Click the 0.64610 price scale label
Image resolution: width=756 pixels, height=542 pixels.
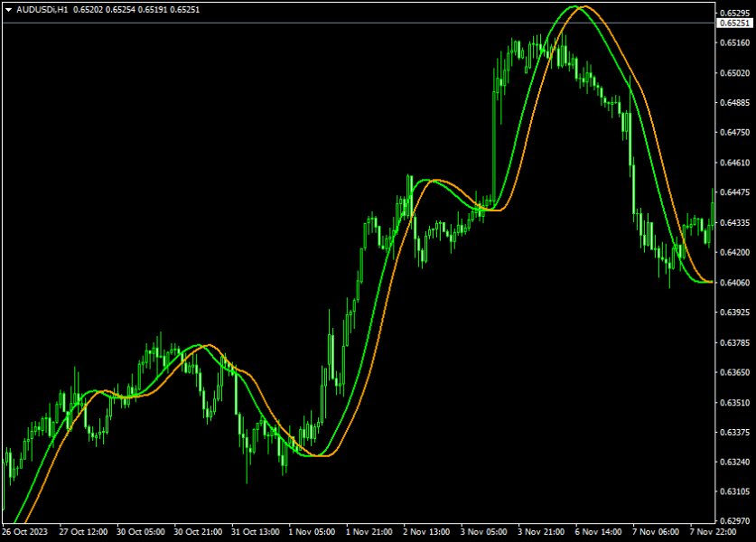tap(735, 163)
